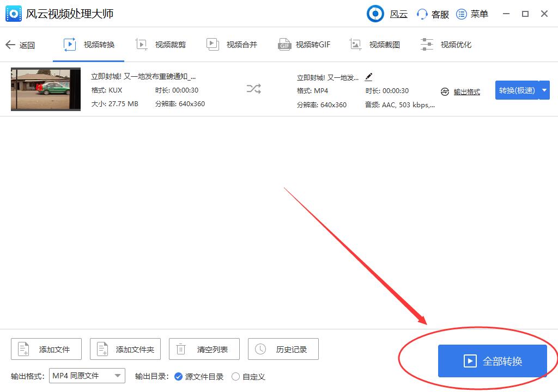Viewport: 558px width, 392px height.
Task: Edit the output filename with pencil icon
Action: [368, 77]
